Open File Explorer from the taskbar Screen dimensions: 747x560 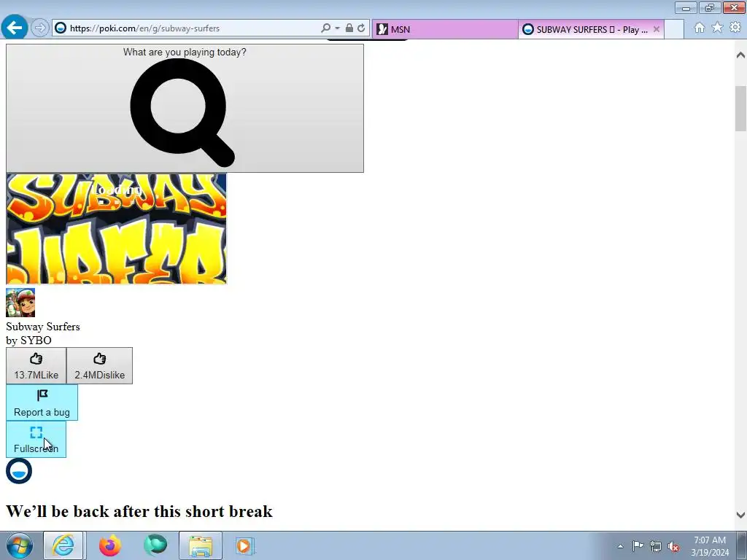click(201, 545)
